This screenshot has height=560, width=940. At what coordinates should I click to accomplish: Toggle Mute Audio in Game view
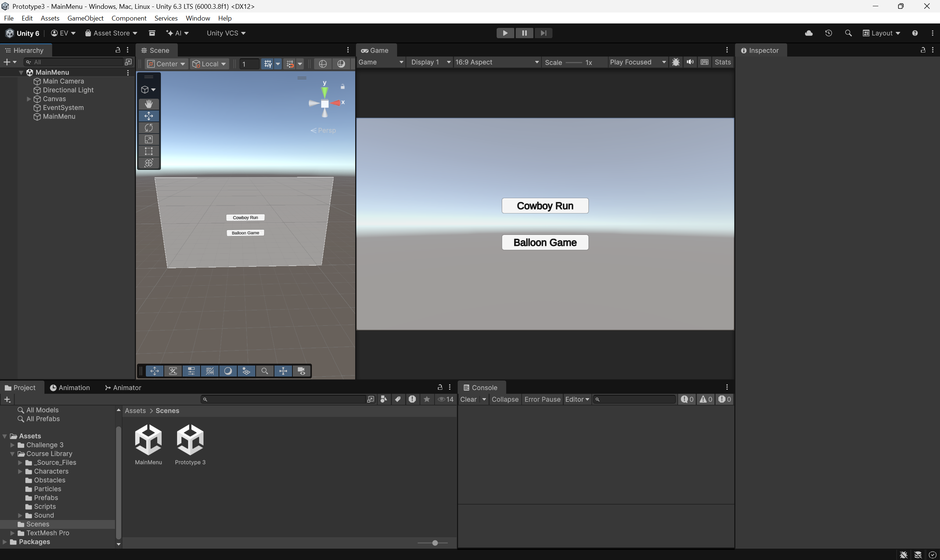(x=690, y=62)
